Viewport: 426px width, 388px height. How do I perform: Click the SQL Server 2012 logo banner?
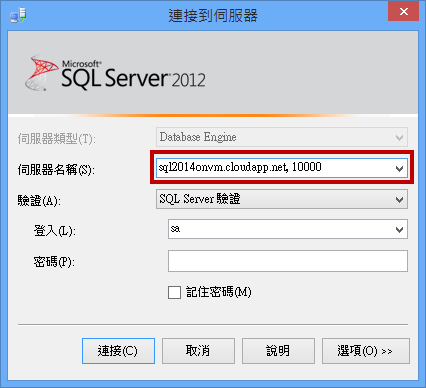click(116, 74)
